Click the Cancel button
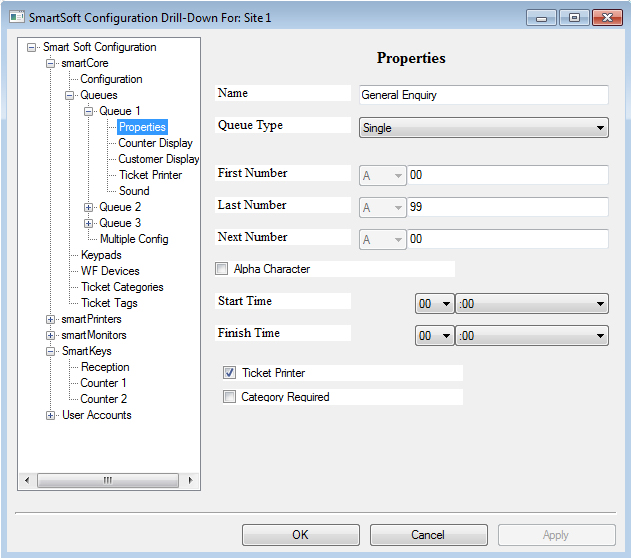 tap(429, 535)
